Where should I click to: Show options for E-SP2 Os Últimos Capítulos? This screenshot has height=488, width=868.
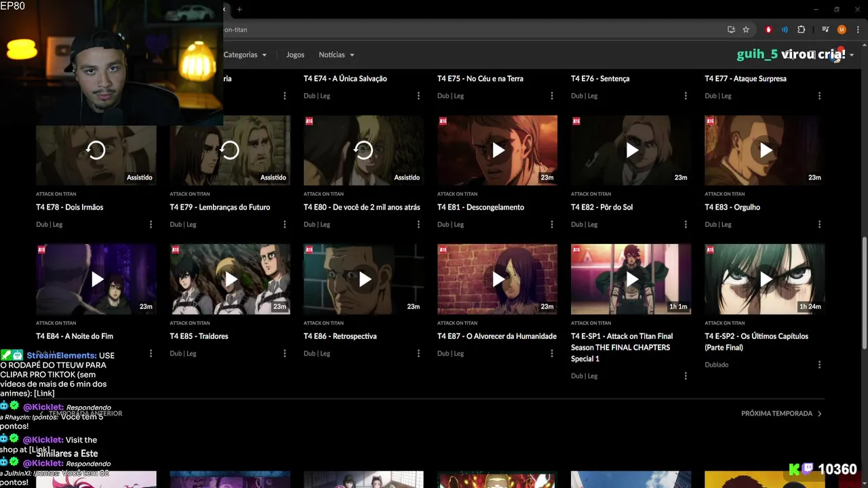(x=819, y=364)
